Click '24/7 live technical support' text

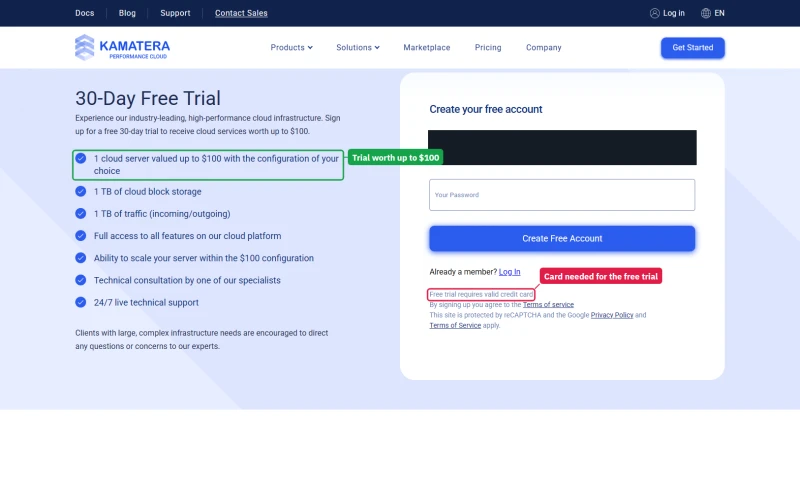146,302
